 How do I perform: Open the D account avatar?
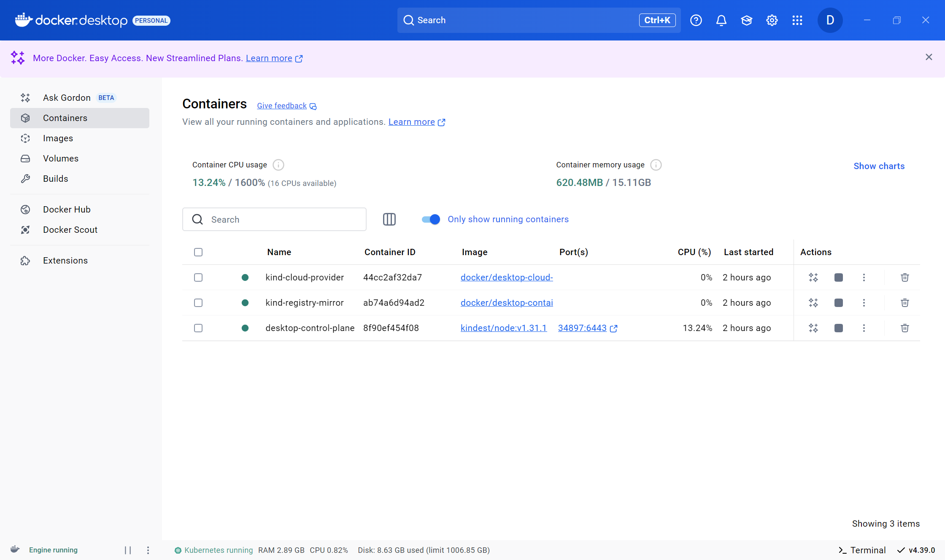pos(830,20)
